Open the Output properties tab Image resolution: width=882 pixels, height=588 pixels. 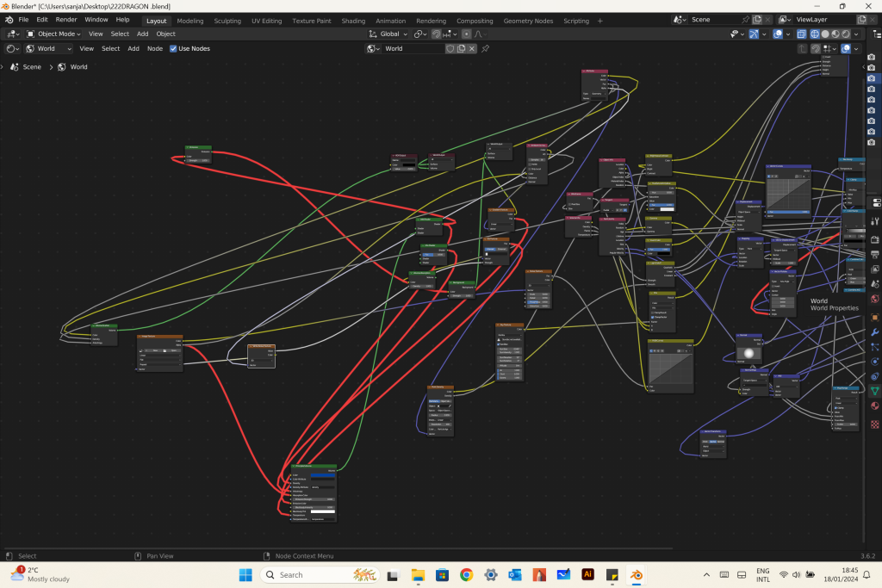(875, 254)
